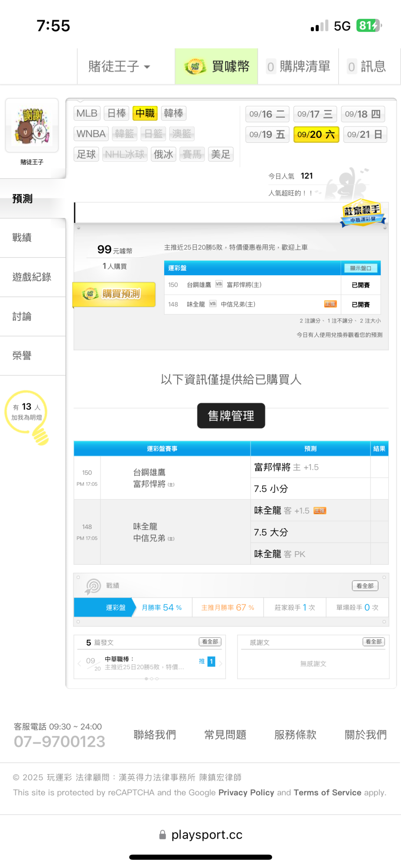Select the 足球 league tab
Image resolution: width=401 pixels, height=868 pixels.
(86, 154)
